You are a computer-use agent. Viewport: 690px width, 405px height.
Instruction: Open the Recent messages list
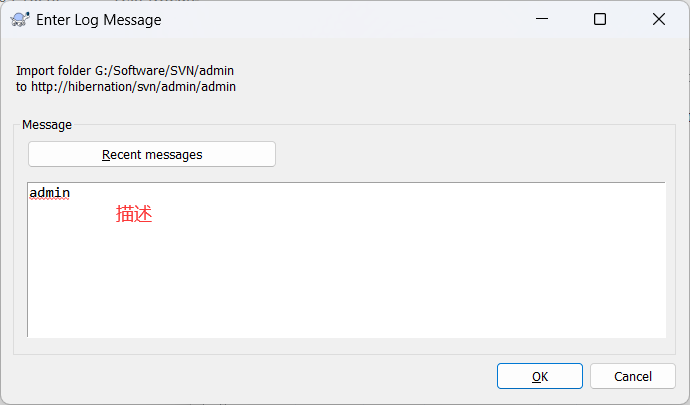pos(152,155)
